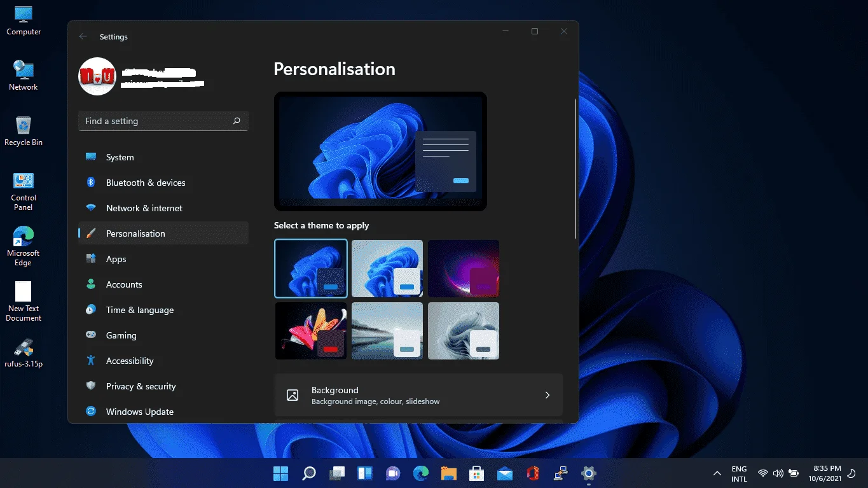The width and height of the screenshot is (868, 488).
Task: Maximize the Settings window
Action: 535,31
